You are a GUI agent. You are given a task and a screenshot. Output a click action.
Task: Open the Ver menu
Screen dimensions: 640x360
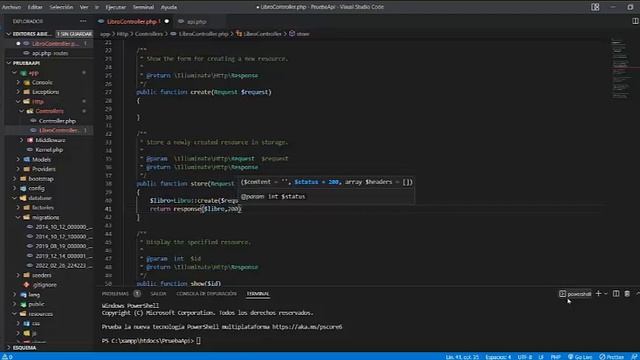click(x=84, y=7)
